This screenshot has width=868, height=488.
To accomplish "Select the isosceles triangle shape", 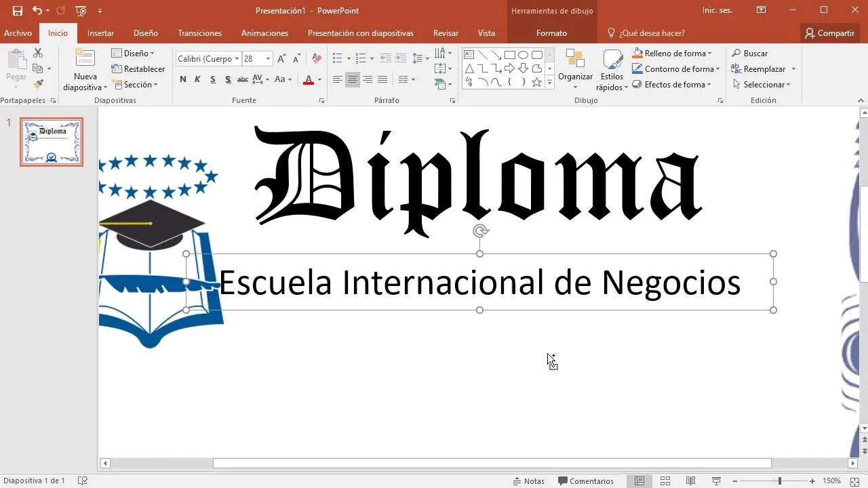I will pyautogui.click(x=469, y=68).
